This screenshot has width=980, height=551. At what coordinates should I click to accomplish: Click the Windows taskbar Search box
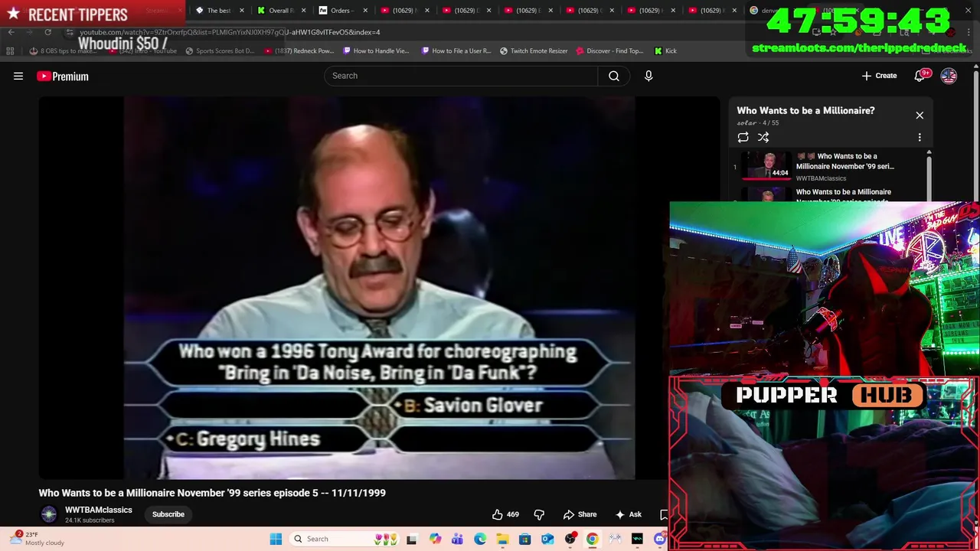coord(345,539)
